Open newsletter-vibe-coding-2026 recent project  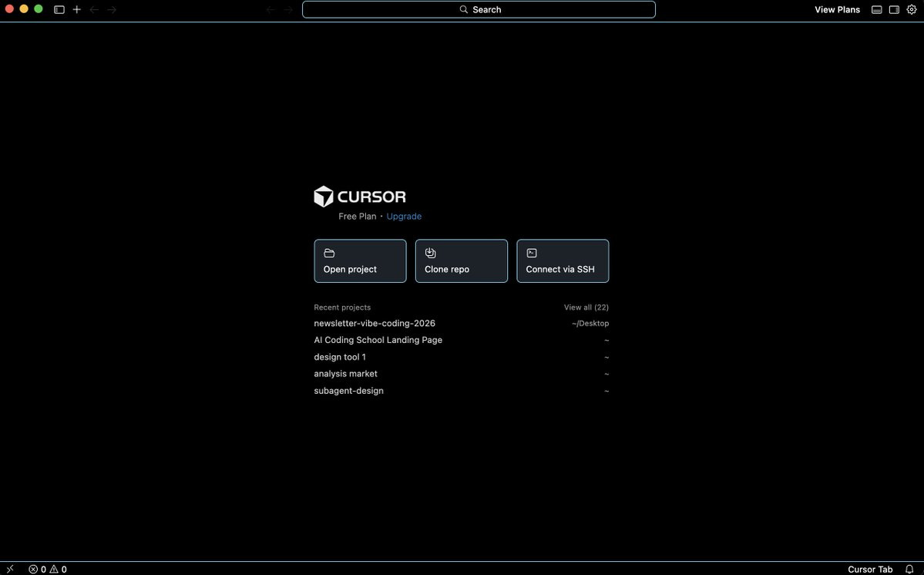point(462,324)
